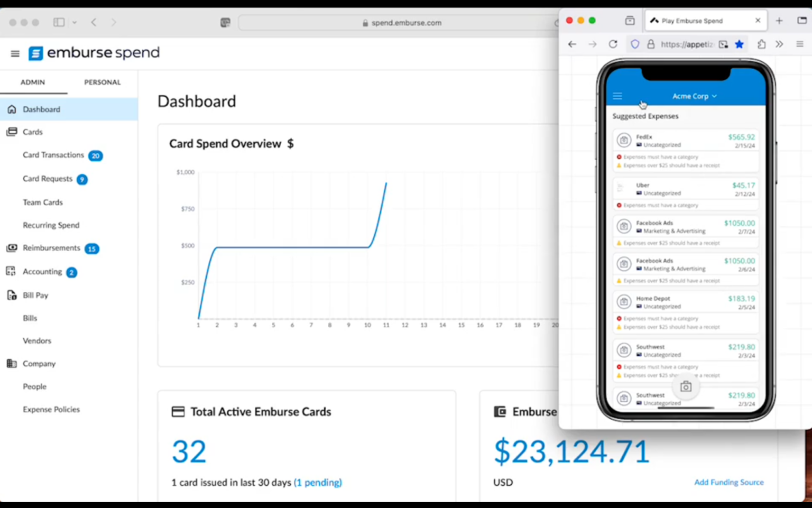Select the Bill Pay icon
The image size is (812, 508).
tap(12, 295)
